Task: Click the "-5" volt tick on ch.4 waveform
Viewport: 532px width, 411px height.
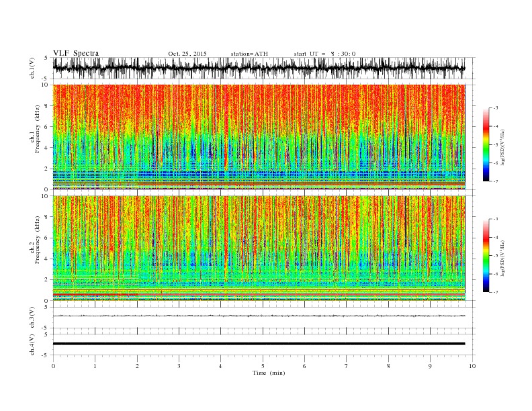Action: [46, 355]
